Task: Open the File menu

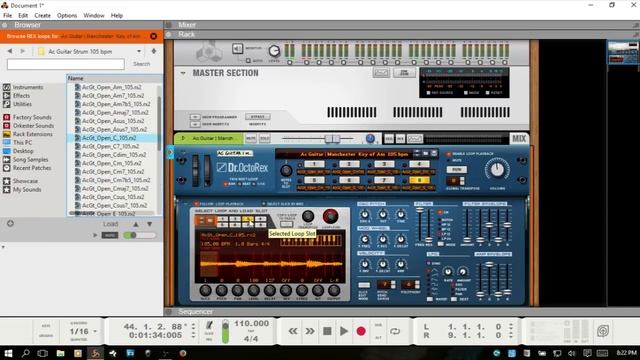Action: [7, 16]
